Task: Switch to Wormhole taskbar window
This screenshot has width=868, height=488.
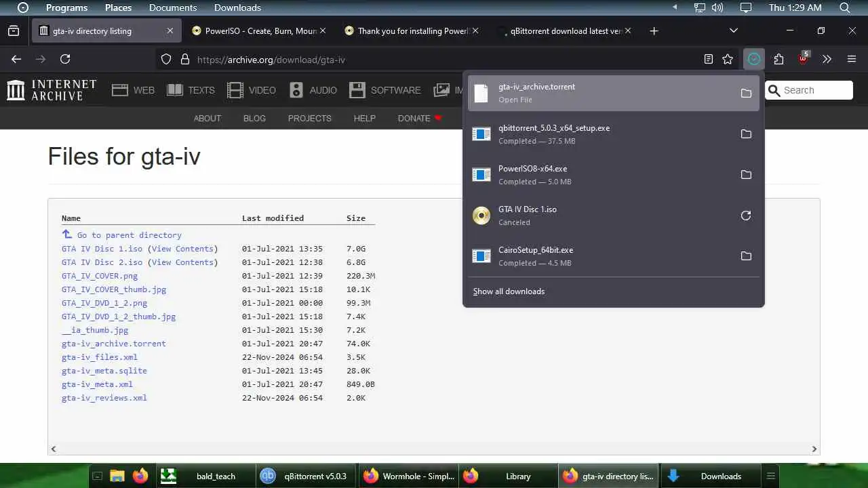Action: point(408,476)
